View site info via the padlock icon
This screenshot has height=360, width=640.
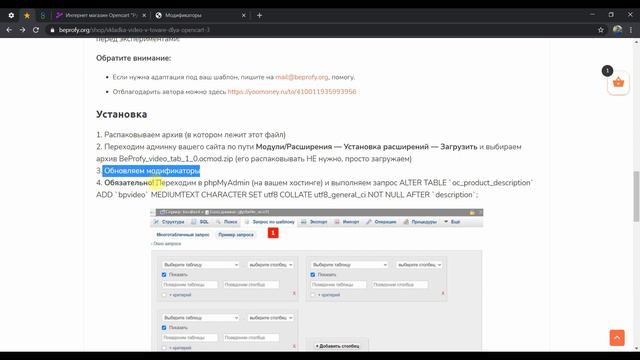click(x=52, y=30)
